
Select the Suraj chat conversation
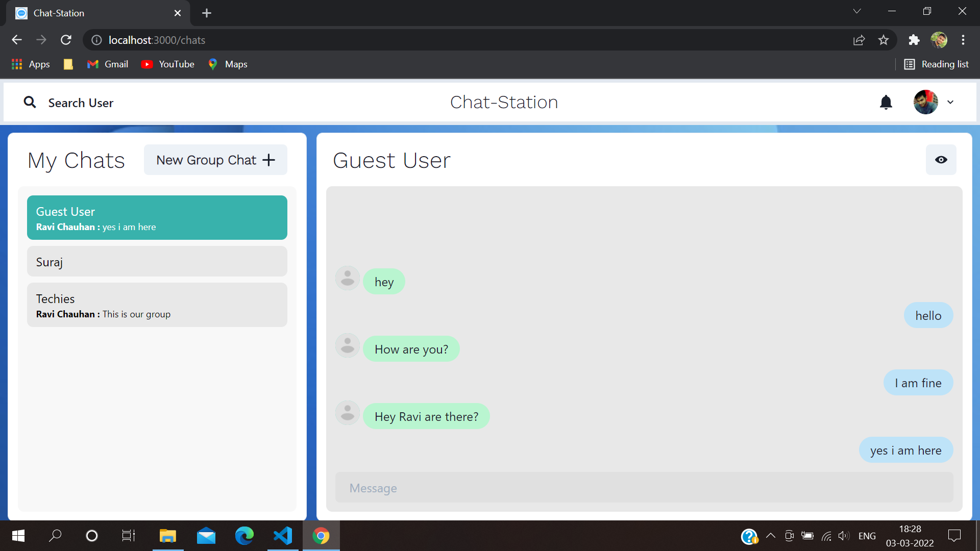click(157, 261)
